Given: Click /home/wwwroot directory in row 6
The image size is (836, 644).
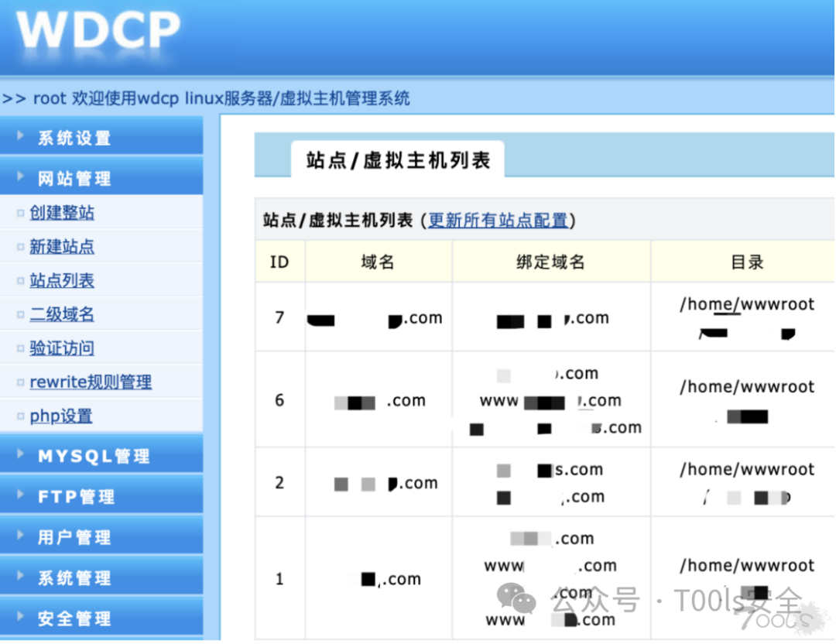Looking at the screenshot, I should [x=747, y=386].
